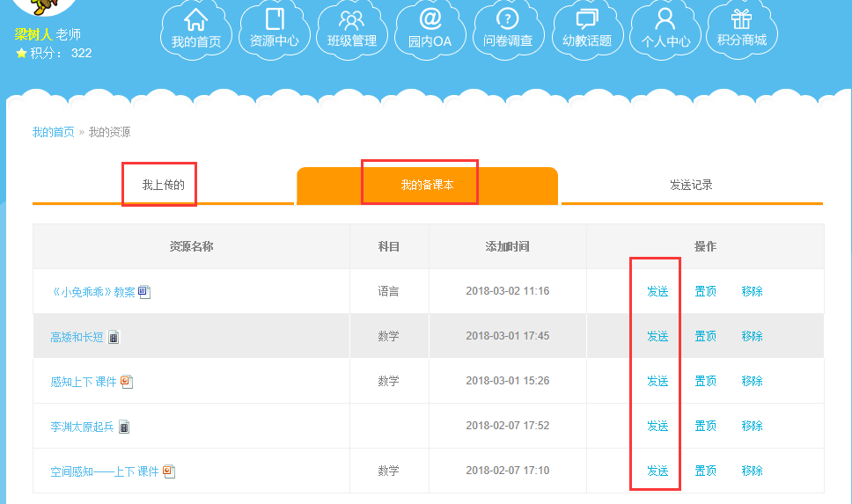Go to 我的首页 breadcrumb link
Screen dimensions: 852x504
point(53,132)
